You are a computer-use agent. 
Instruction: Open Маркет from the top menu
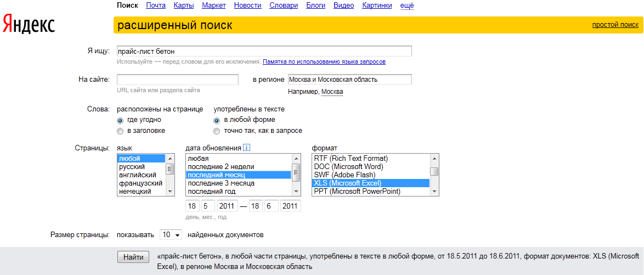click(x=214, y=5)
